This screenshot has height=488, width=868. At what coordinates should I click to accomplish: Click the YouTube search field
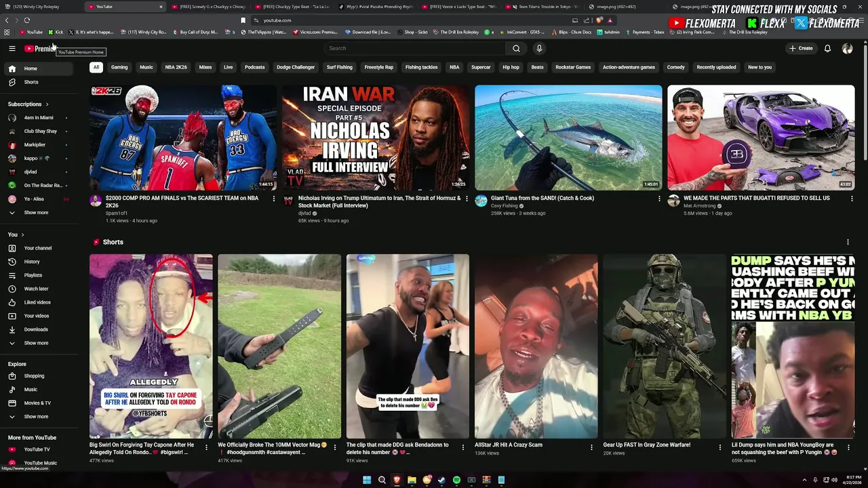(x=415, y=48)
